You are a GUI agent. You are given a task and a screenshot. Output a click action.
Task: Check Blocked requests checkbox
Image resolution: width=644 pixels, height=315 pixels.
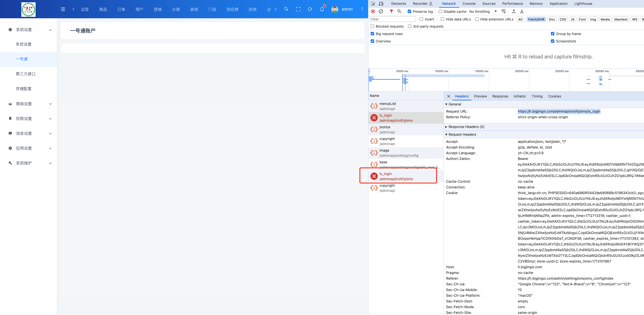[372, 26]
